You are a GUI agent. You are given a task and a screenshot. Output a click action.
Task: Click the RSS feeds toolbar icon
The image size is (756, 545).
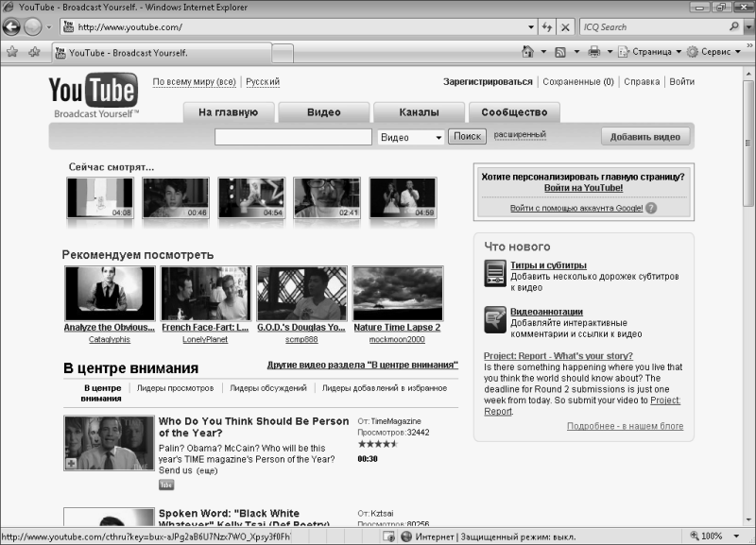(x=560, y=52)
